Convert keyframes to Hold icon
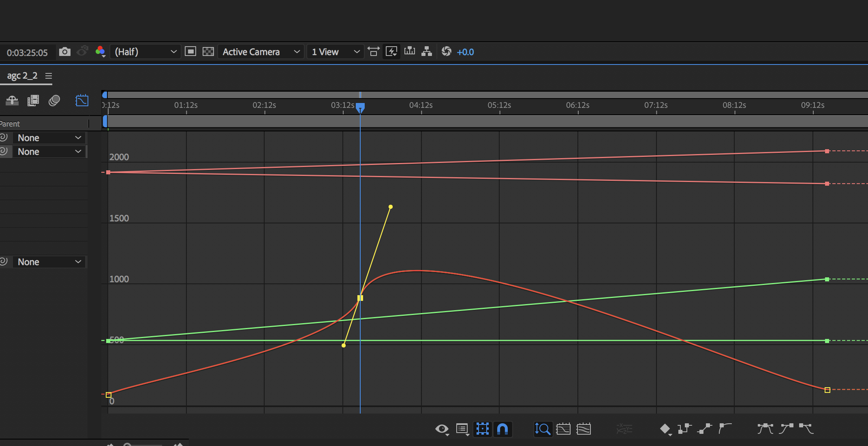This screenshot has width=868, height=446. click(684, 429)
